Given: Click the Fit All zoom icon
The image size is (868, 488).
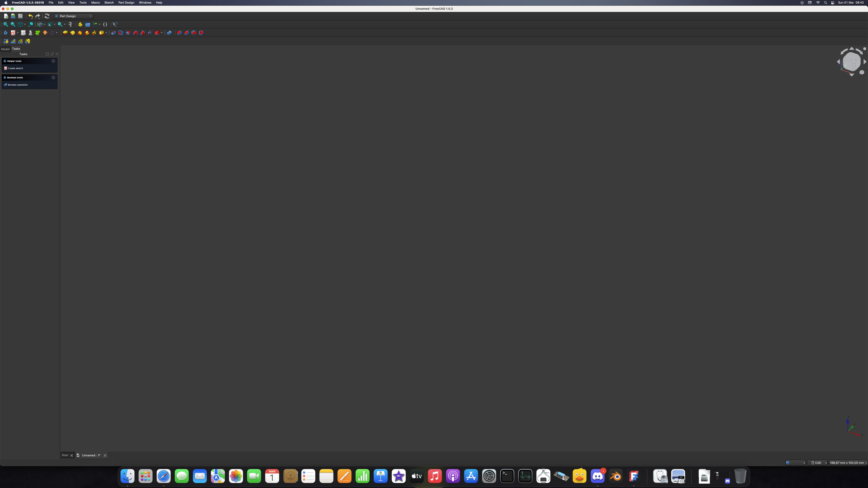Looking at the screenshot, I should 6,24.
